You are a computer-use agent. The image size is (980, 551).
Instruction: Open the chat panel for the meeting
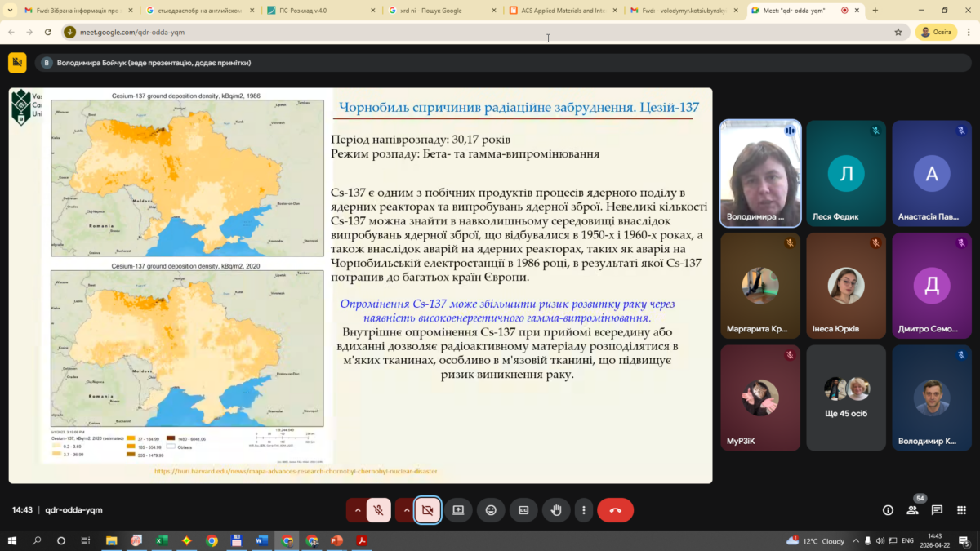pyautogui.click(x=937, y=510)
